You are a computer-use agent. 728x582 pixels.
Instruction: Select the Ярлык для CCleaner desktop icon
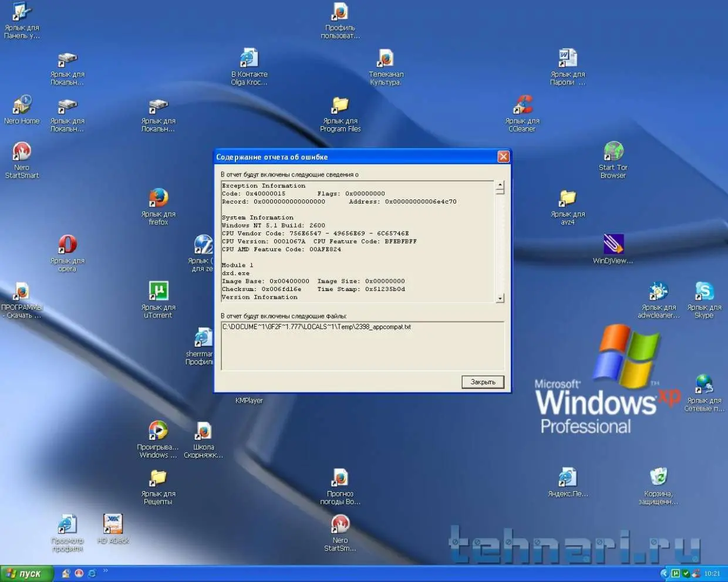click(522, 113)
